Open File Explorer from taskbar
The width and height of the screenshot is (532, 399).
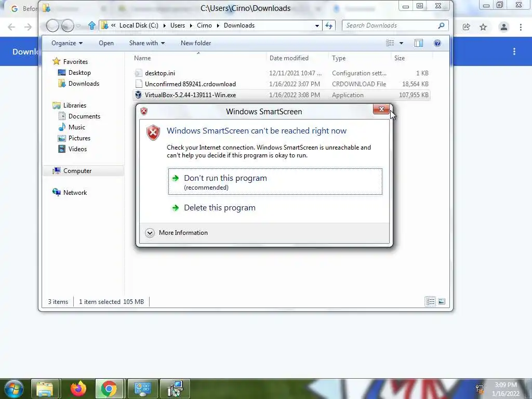[x=45, y=389]
